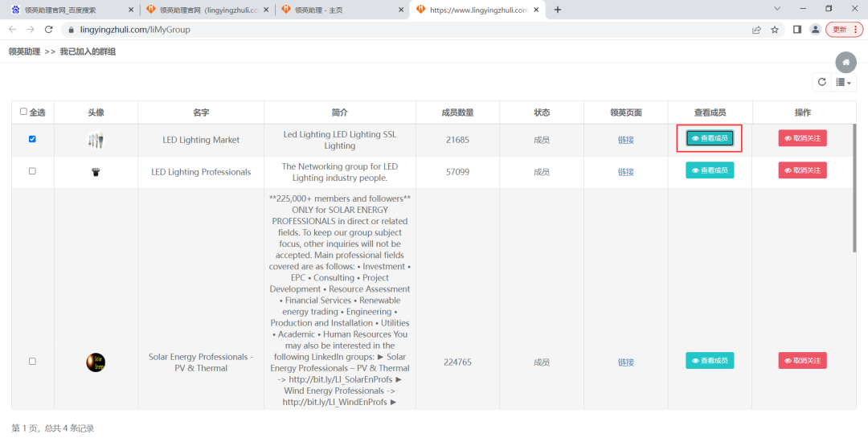The image size is (868, 438).
Task: Click the table refresh icon button
Action: [x=822, y=82]
